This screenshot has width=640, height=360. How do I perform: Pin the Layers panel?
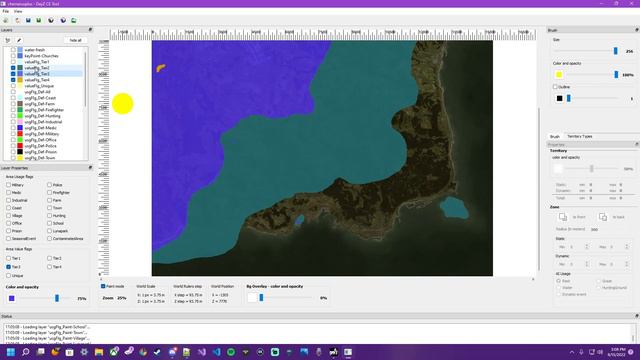click(90, 30)
